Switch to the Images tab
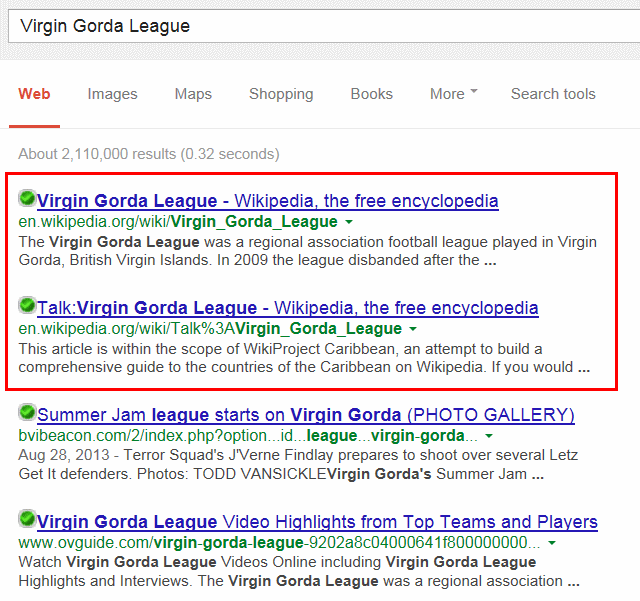Image resolution: width=640 pixels, height=601 pixels. click(x=112, y=94)
